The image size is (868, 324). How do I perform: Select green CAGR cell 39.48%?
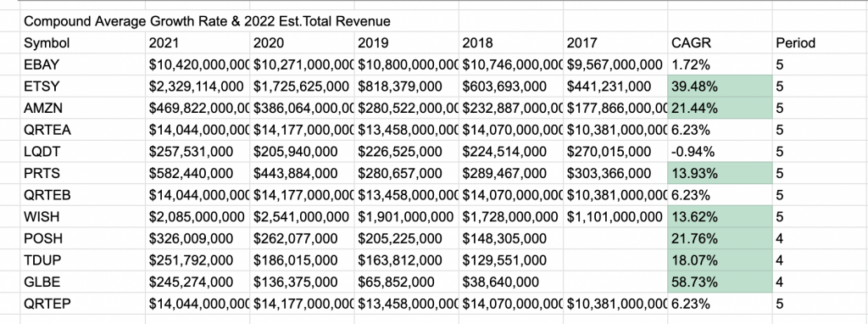721,87
